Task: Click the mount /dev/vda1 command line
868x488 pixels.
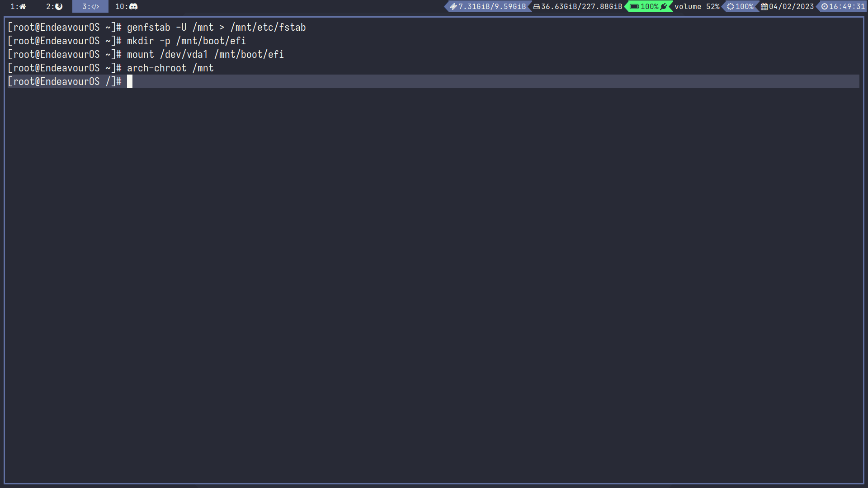Action: tap(205, 55)
